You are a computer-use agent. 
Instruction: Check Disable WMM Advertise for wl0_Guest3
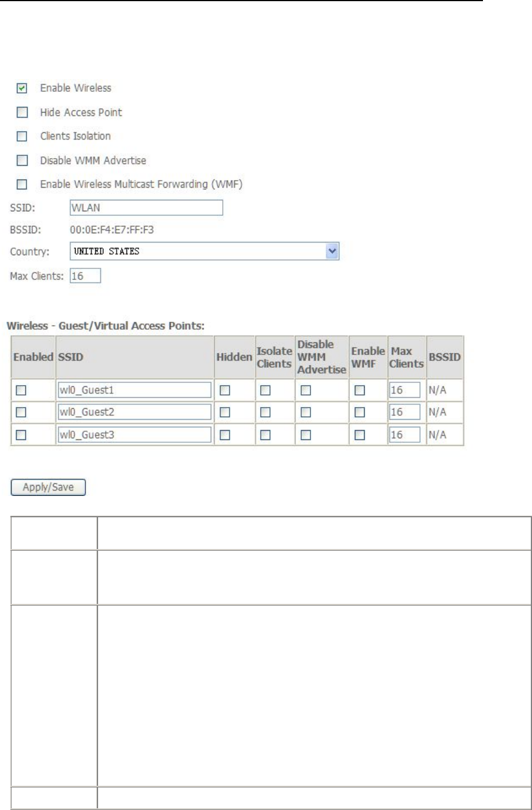(x=306, y=435)
